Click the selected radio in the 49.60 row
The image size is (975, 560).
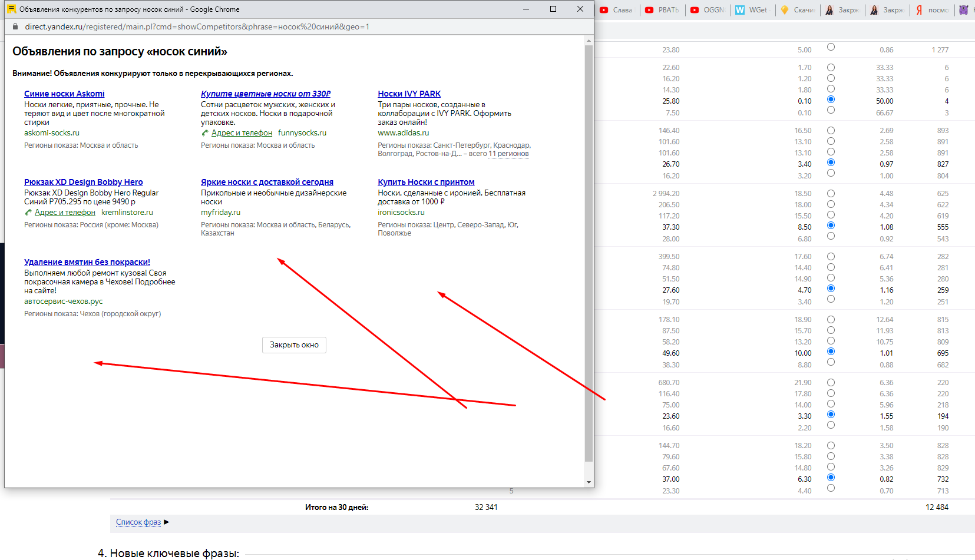point(831,352)
